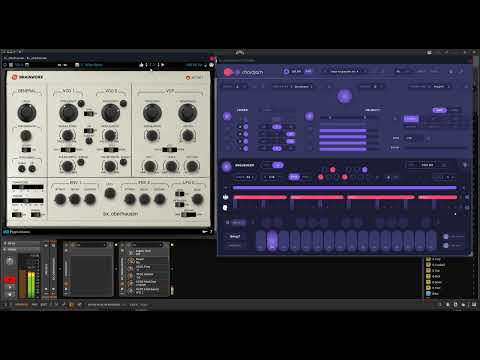Click the logo at top center of the DAW window
The width and height of the screenshot is (480, 360).
[240, 52]
